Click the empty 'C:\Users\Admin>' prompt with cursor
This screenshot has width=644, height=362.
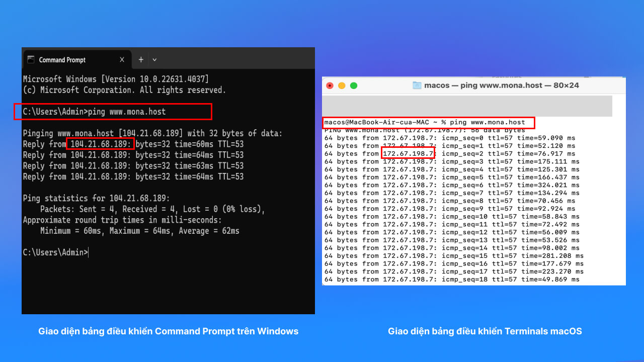pyautogui.click(x=56, y=252)
